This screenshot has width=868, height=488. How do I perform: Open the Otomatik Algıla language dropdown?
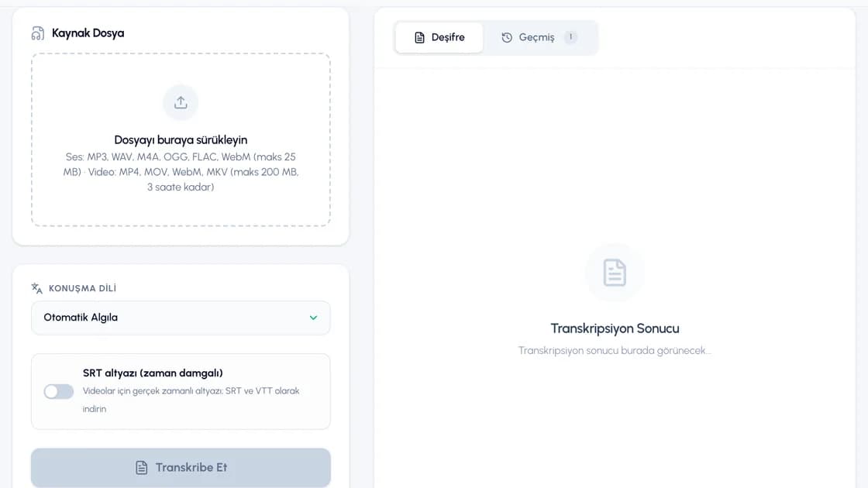[181, 318]
